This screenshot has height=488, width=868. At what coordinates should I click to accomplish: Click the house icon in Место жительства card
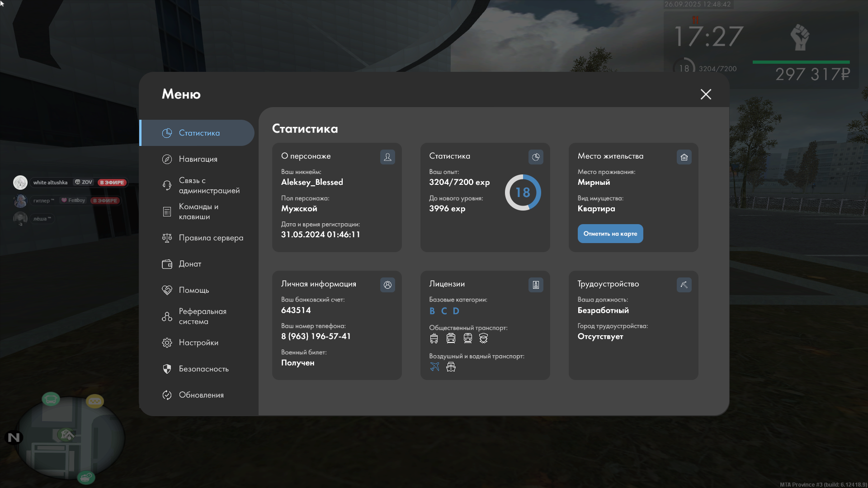pyautogui.click(x=684, y=157)
